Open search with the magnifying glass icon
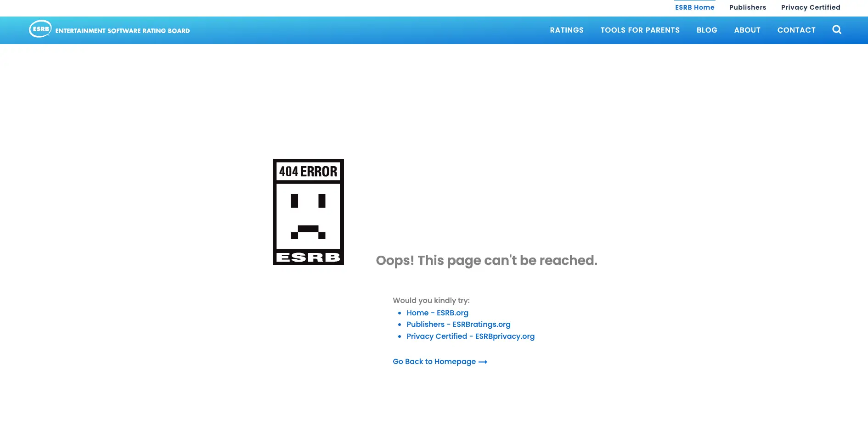The width and height of the screenshot is (868, 443). pyautogui.click(x=837, y=30)
